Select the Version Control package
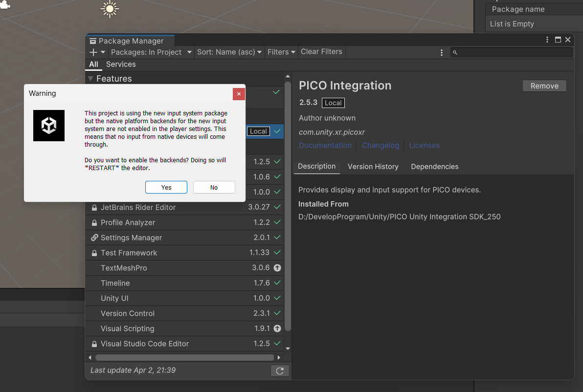Screen dimensions: 583x392 coord(184,314)
